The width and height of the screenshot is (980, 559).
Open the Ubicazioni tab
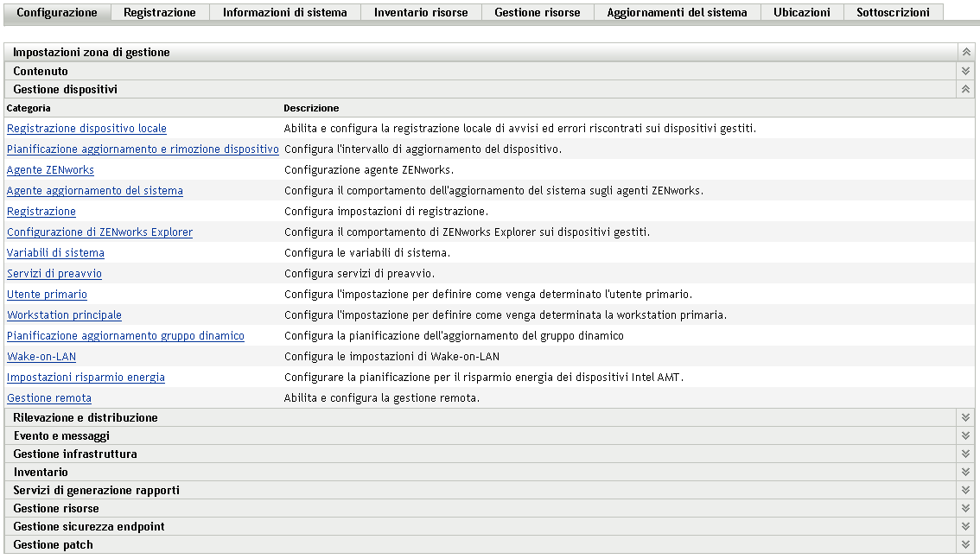coord(801,12)
